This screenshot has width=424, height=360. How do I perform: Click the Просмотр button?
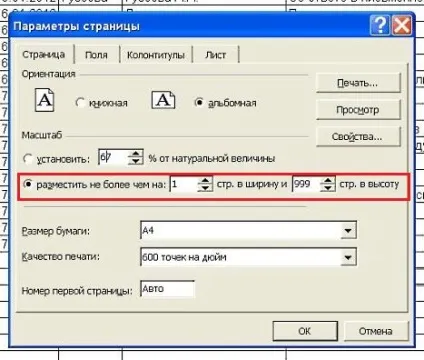pyautogui.click(x=358, y=110)
